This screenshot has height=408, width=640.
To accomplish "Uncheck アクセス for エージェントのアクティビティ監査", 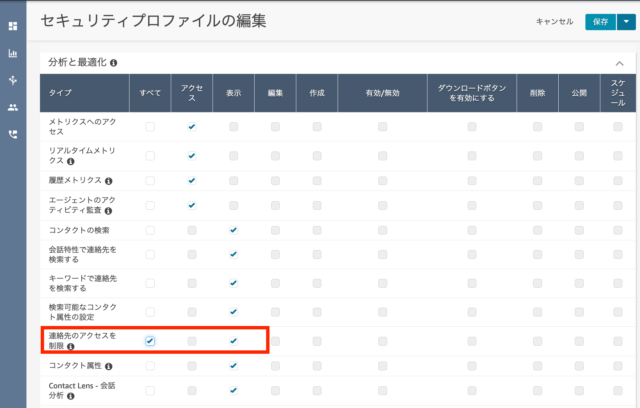I will [192, 205].
